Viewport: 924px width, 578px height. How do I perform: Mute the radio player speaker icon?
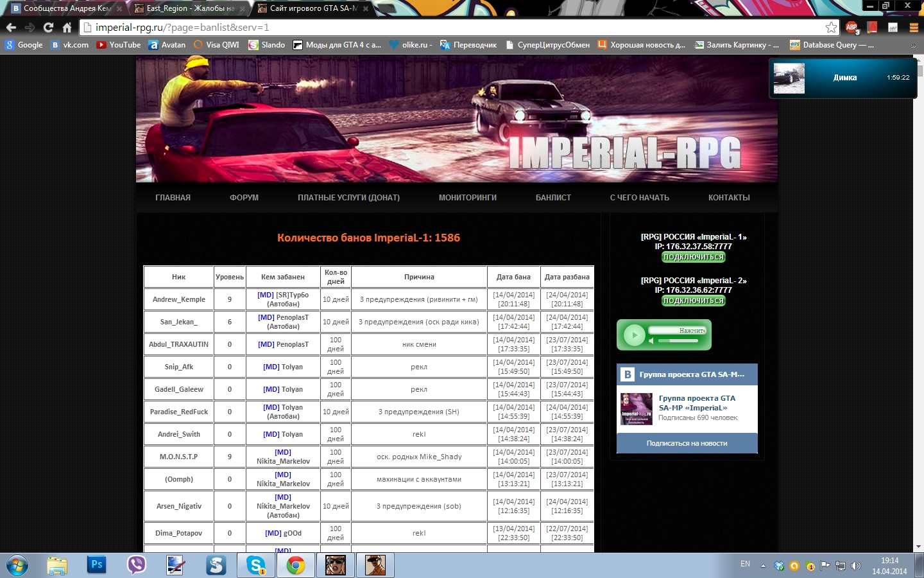(652, 341)
